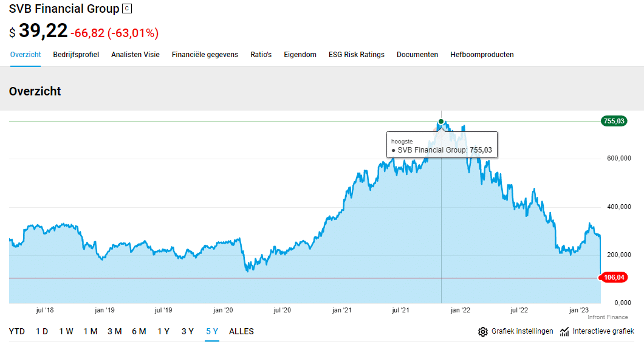The image size is (644, 344).
Task: Click the price change -66,82 (-63,01%)
Action: pyautogui.click(x=115, y=33)
